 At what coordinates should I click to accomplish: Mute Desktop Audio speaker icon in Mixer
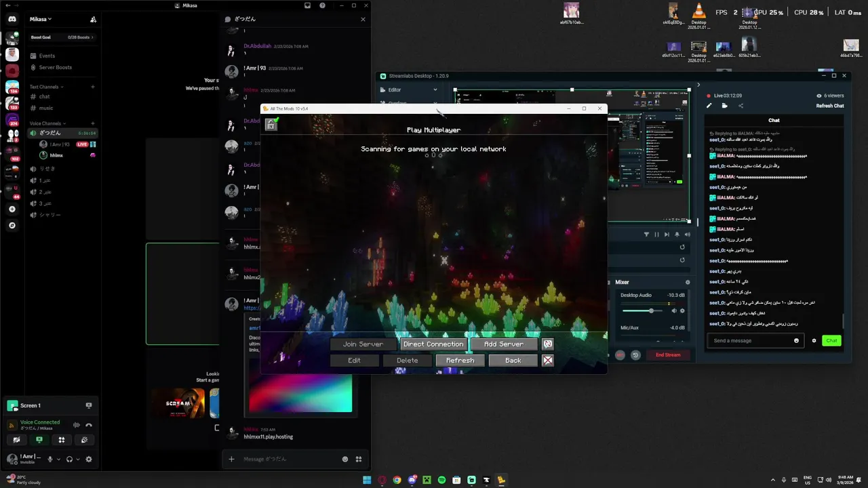pos(674,310)
